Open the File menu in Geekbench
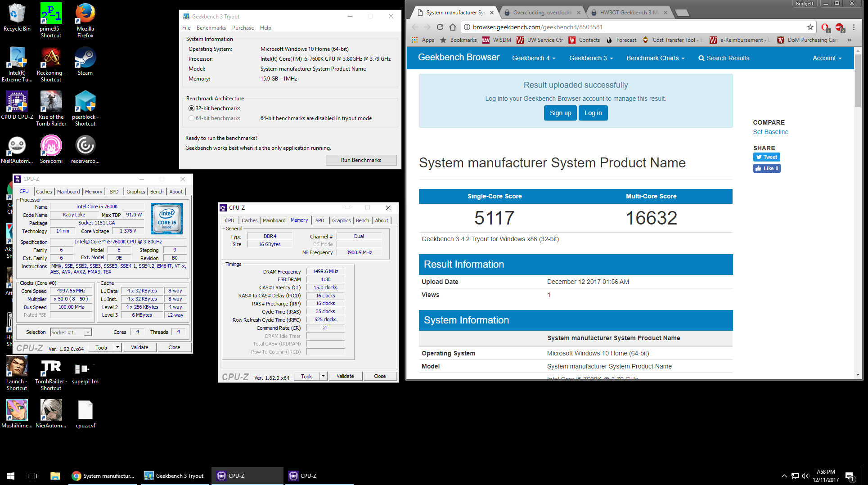This screenshot has height=485, width=868. 186,28
